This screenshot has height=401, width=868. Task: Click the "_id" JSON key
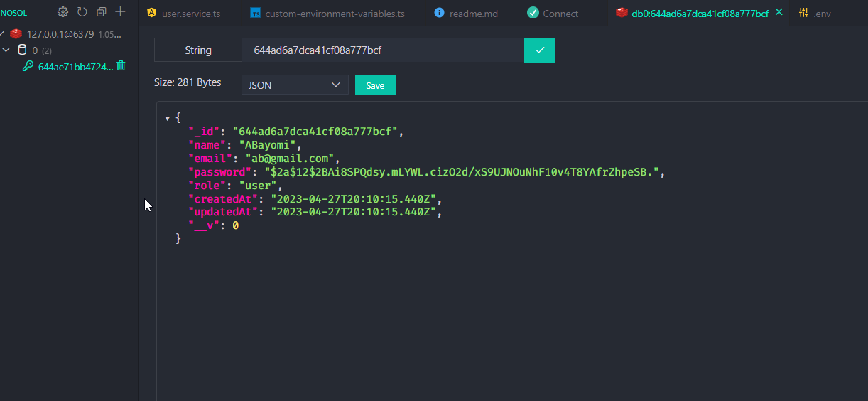pyautogui.click(x=205, y=132)
